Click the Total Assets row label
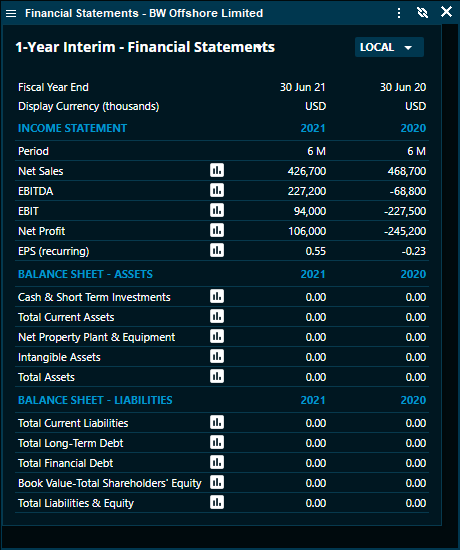 click(x=46, y=377)
